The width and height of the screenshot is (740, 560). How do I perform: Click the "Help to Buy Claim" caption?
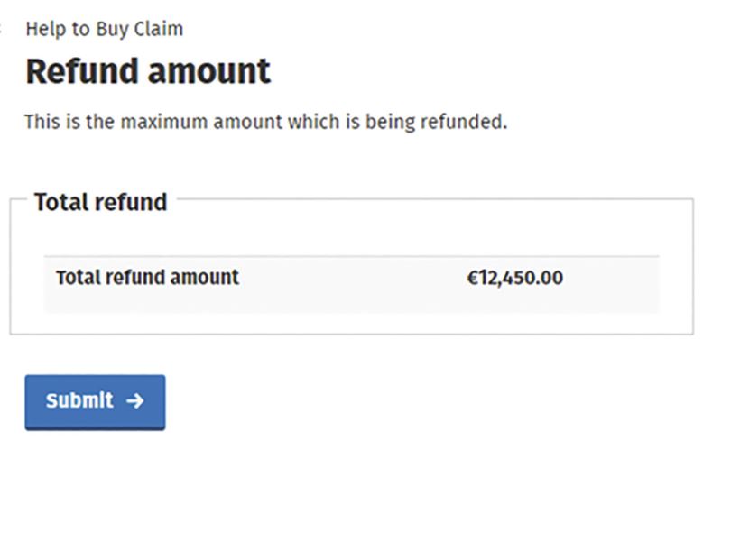[x=104, y=29]
